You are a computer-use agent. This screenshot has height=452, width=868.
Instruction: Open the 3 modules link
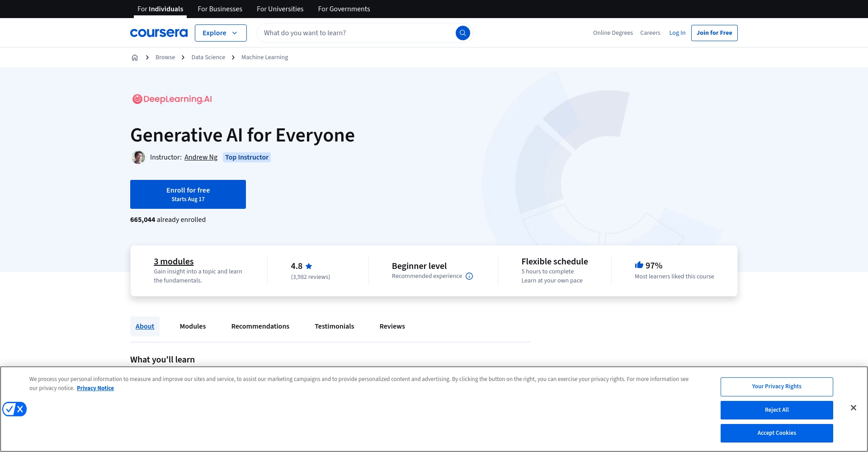[174, 262]
